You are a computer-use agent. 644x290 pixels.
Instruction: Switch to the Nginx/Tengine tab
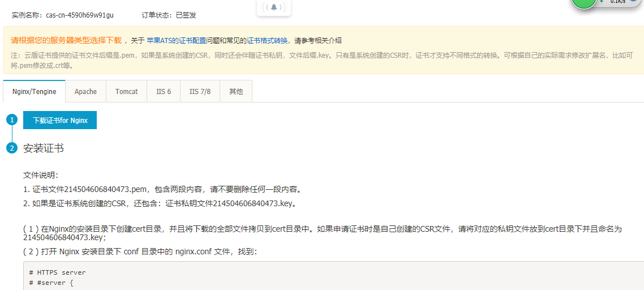[35, 91]
